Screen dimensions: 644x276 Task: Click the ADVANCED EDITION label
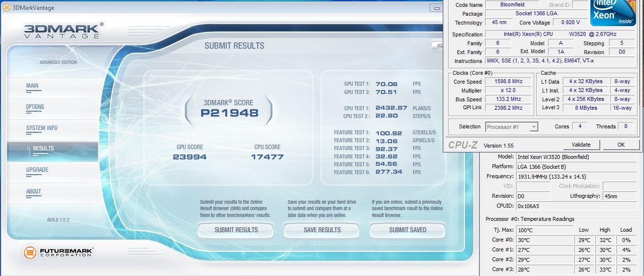(58, 62)
